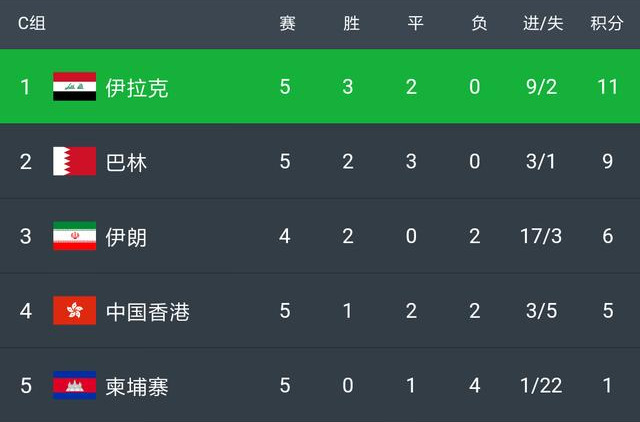Tap the Iran flag icon

point(74,236)
